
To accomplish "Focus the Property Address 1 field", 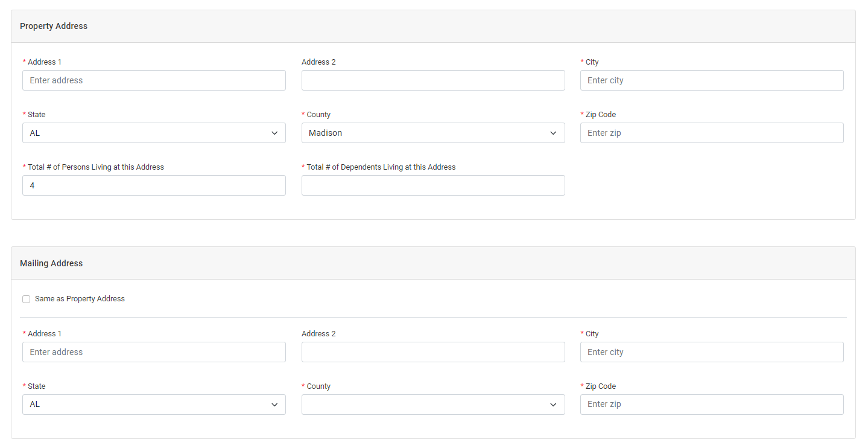I will point(154,80).
